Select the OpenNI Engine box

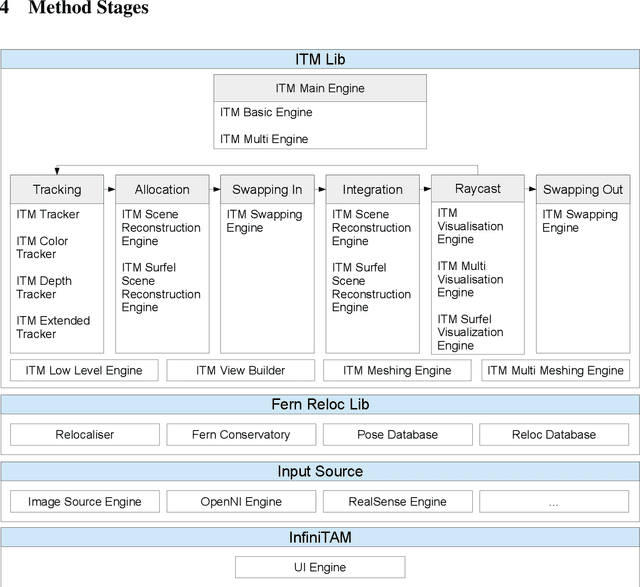coord(240,502)
